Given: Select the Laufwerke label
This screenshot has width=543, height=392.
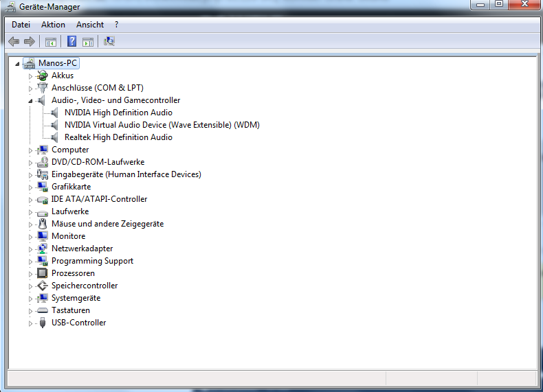Looking at the screenshot, I should [70, 211].
